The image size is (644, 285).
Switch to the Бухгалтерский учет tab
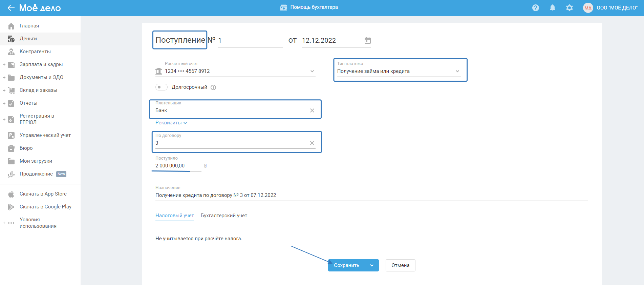coord(224,216)
